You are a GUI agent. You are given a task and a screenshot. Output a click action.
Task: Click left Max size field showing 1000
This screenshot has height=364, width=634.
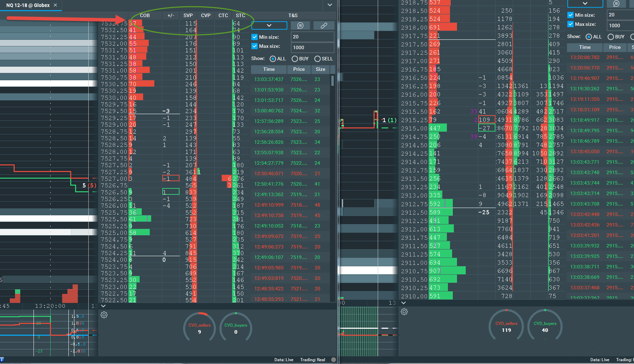312,47
